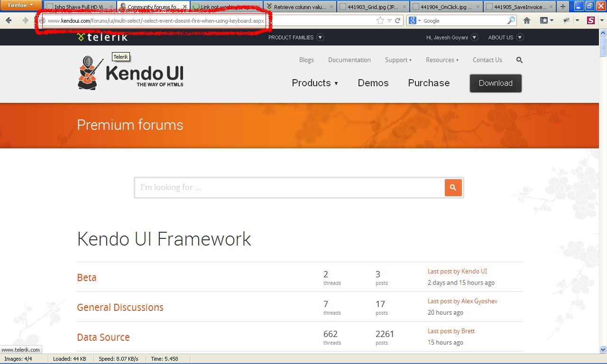
Task: Open the Last post by Kendo UI link
Action: point(457,271)
